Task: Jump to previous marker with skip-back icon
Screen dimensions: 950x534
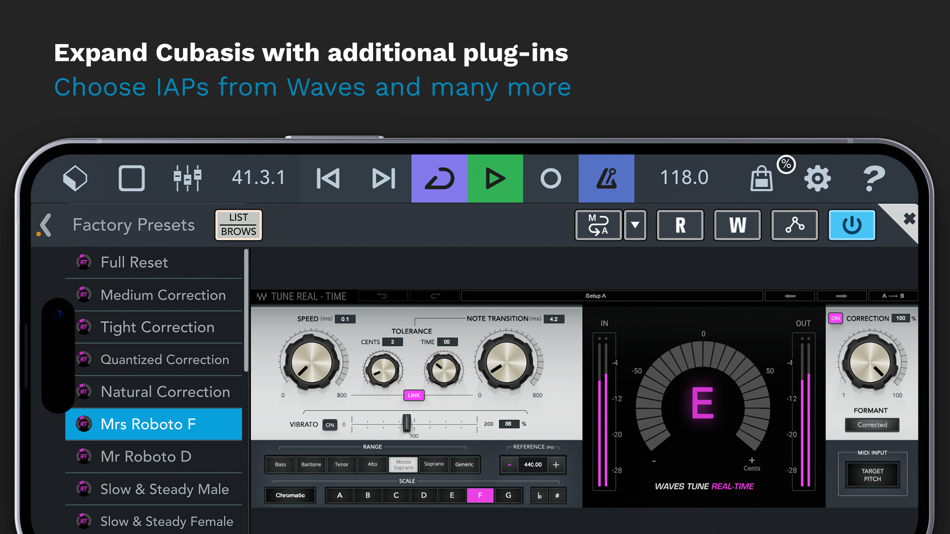Action: 328,178
